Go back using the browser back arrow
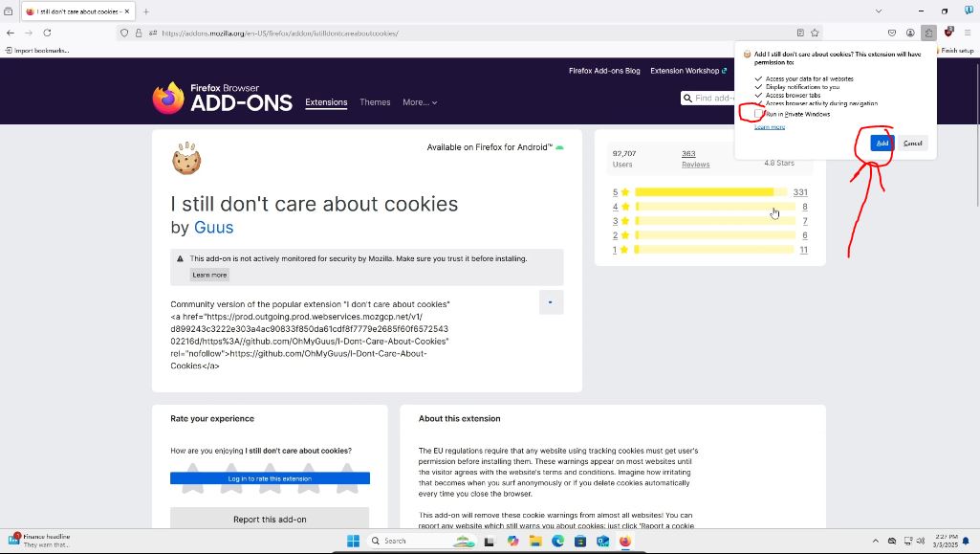The width and height of the screenshot is (980, 554). click(x=11, y=33)
